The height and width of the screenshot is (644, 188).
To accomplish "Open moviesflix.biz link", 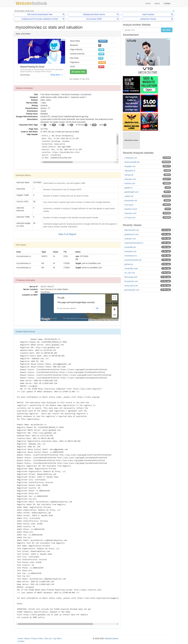I will 130,247.
